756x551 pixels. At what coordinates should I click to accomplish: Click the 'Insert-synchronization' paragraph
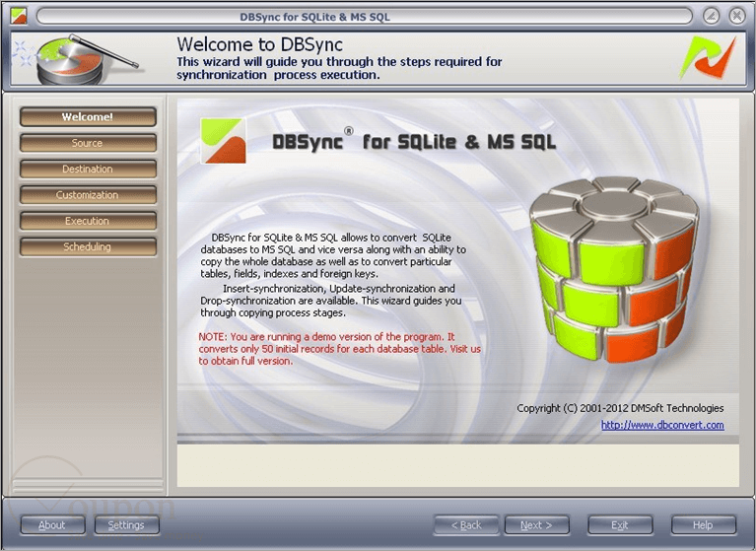coord(331,301)
